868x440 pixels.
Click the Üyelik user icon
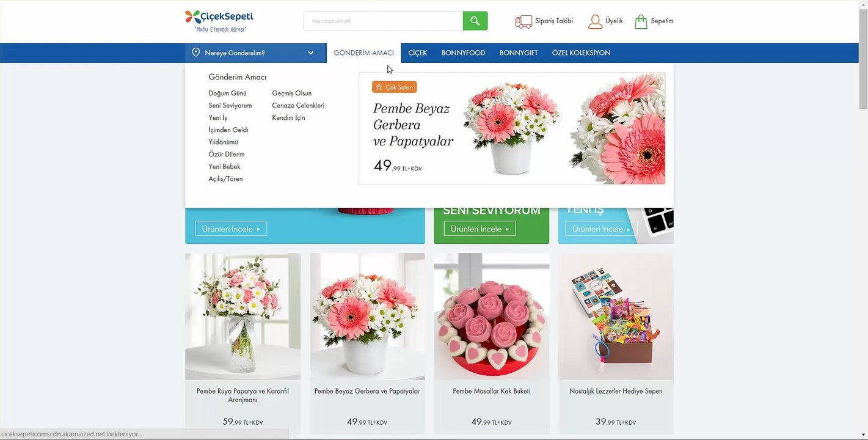[595, 21]
